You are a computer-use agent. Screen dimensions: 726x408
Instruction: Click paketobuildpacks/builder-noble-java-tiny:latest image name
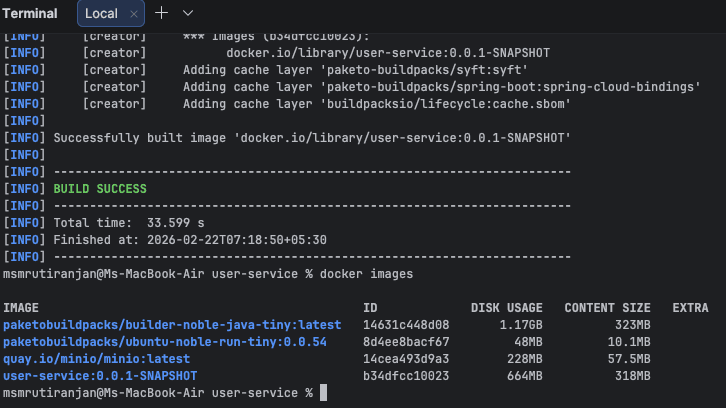tap(172, 325)
